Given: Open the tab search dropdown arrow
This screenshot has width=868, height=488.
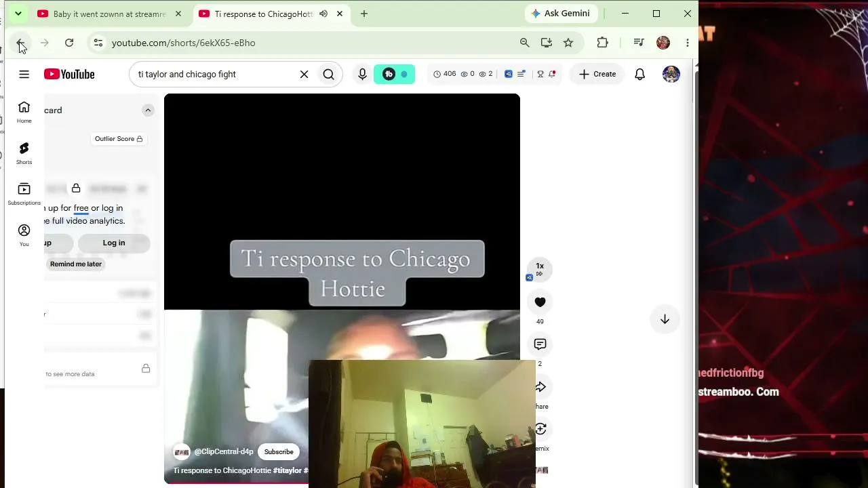Looking at the screenshot, I should [x=18, y=14].
